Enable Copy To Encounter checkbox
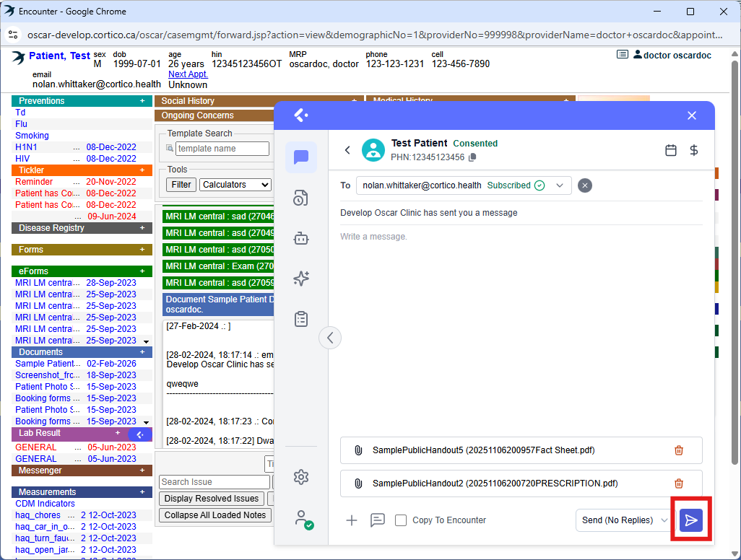 click(x=401, y=520)
